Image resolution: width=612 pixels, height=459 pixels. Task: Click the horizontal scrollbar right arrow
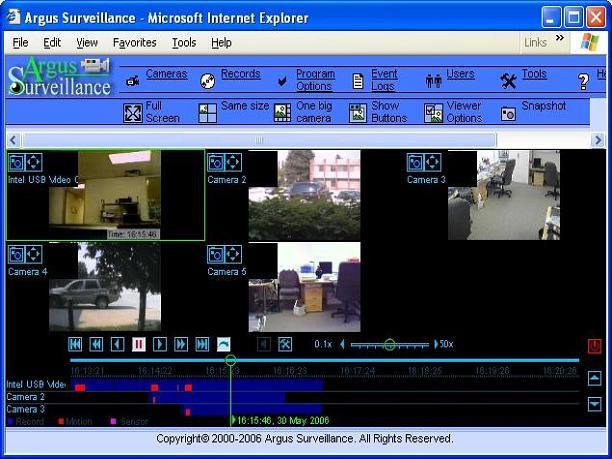[x=598, y=140]
